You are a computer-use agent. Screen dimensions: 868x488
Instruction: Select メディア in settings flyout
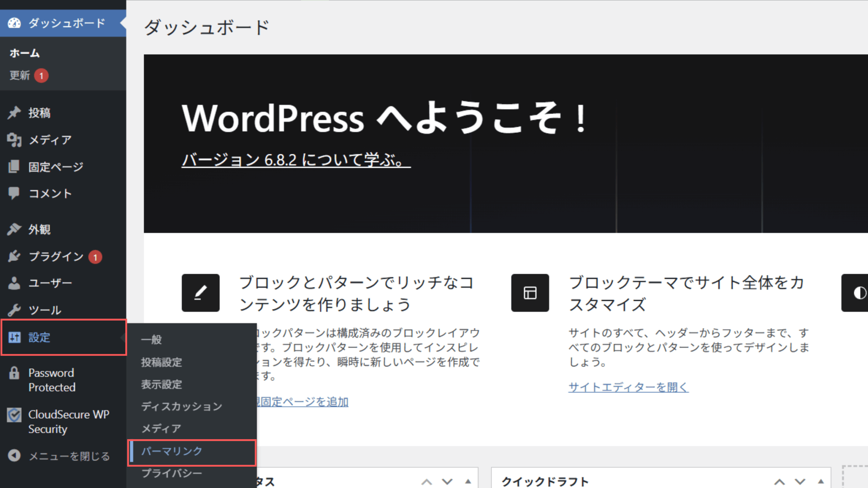(161, 429)
